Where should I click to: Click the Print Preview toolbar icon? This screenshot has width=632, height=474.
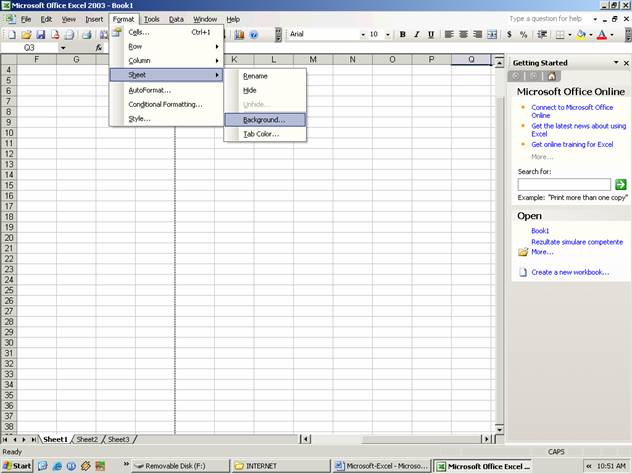point(70,35)
